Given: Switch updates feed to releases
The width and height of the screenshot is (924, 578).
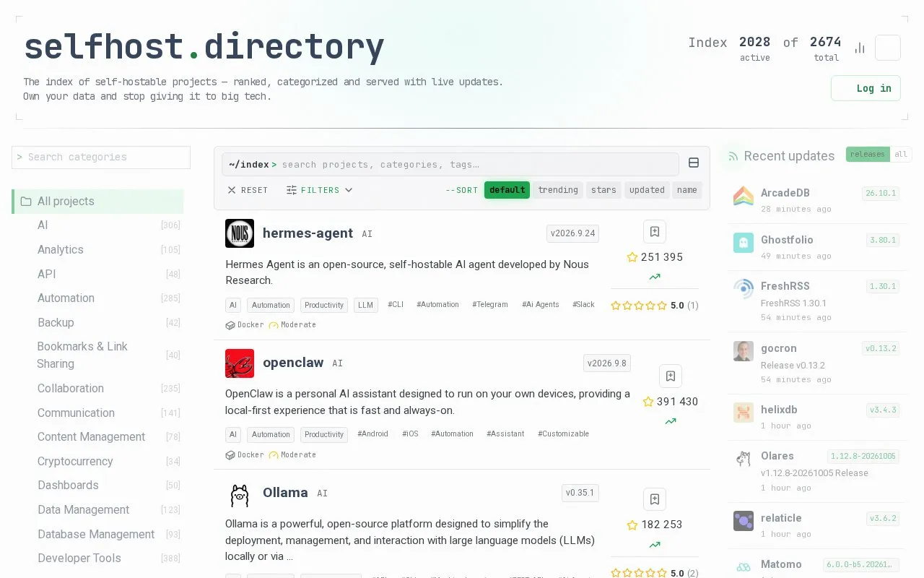Looking at the screenshot, I should [x=868, y=154].
